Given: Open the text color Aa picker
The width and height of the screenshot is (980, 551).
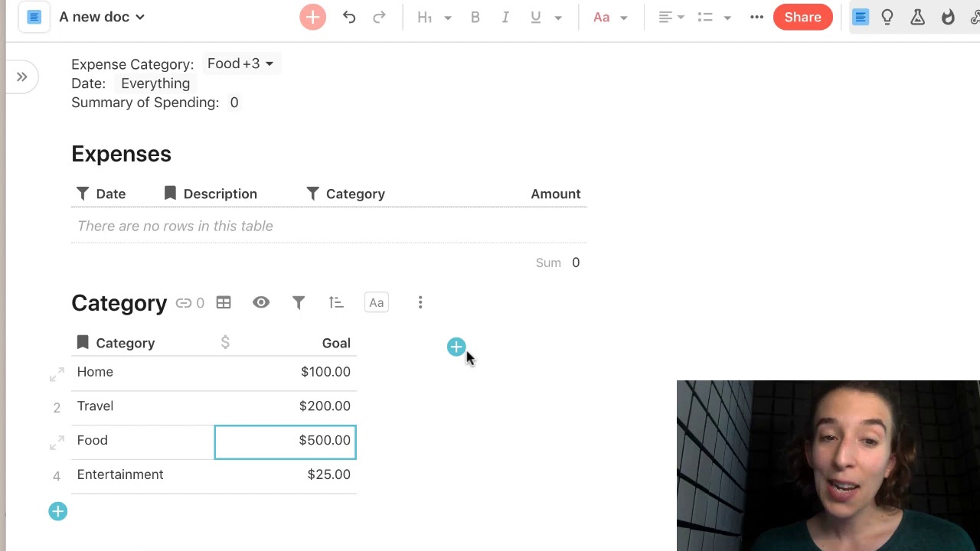Looking at the screenshot, I should click(x=610, y=17).
